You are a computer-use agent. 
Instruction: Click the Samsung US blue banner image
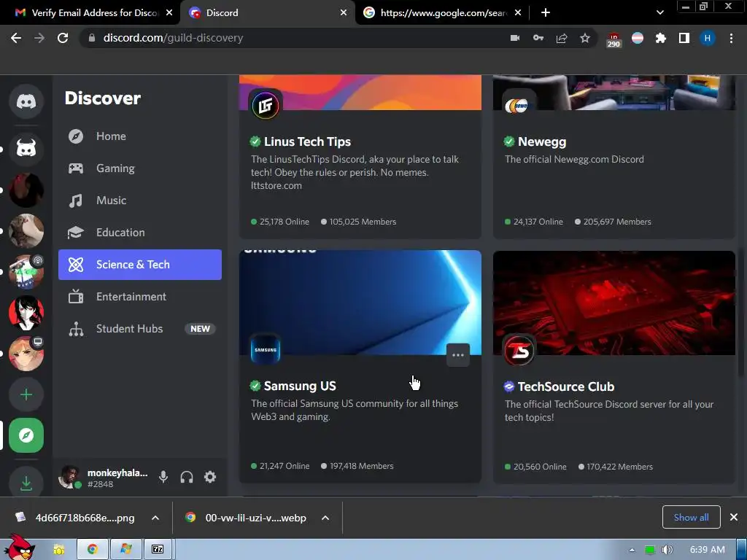click(x=360, y=302)
